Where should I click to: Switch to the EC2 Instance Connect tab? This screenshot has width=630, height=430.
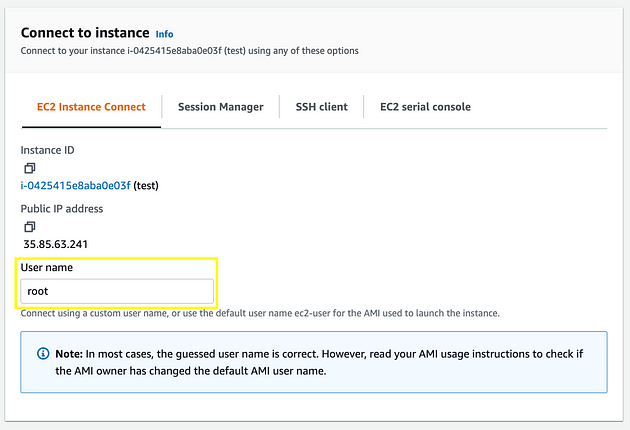tap(91, 107)
